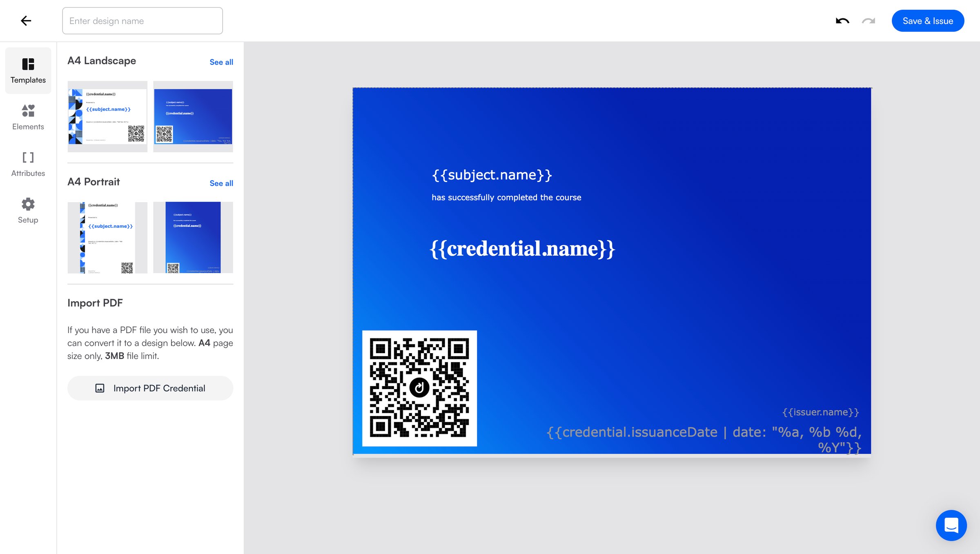Open the chat support bubble
The image size is (980, 554).
pos(951,525)
